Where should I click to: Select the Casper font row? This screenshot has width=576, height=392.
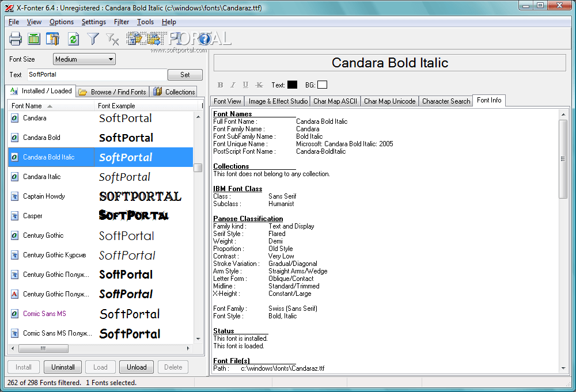pyautogui.click(x=100, y=216)
